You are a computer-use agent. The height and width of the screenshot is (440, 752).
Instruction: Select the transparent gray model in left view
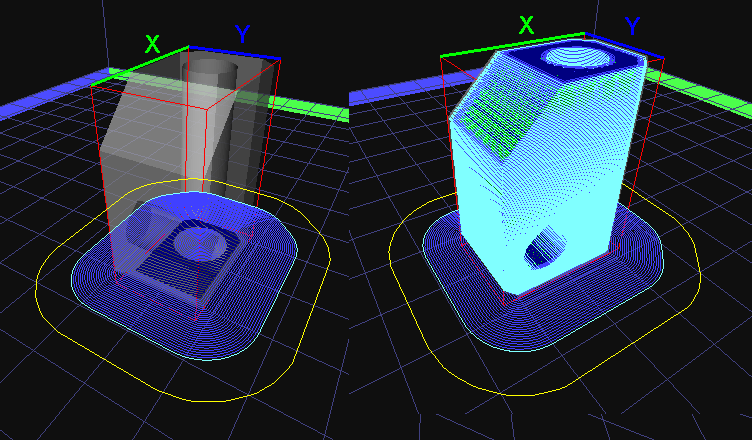160,140
